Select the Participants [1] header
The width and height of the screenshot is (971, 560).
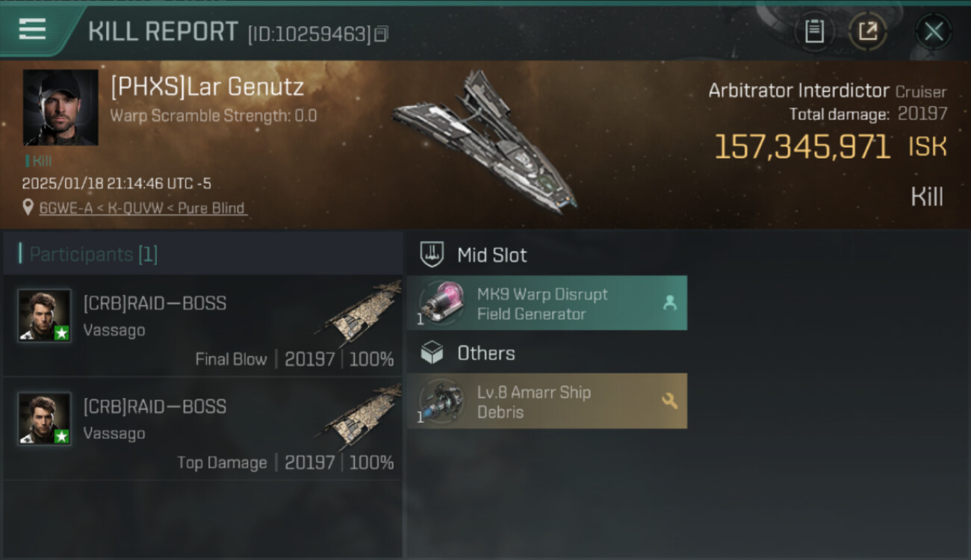point(203,255)
